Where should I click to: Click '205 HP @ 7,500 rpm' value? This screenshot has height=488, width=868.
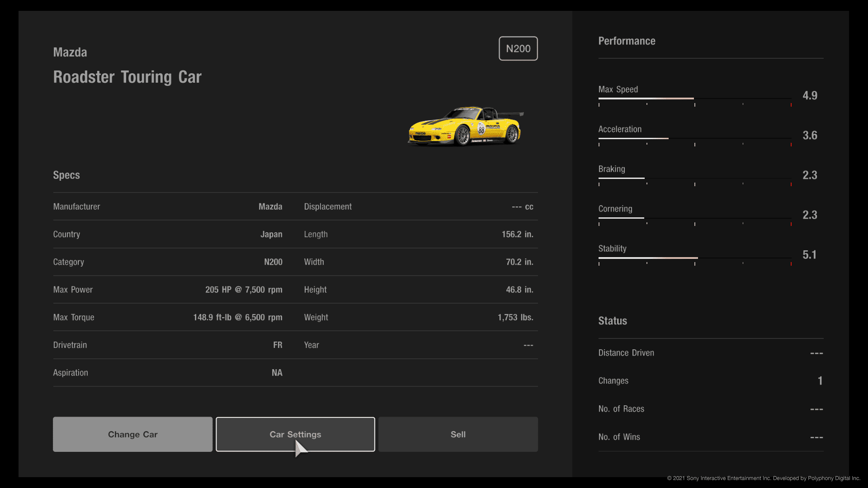(x=244, y=290)
